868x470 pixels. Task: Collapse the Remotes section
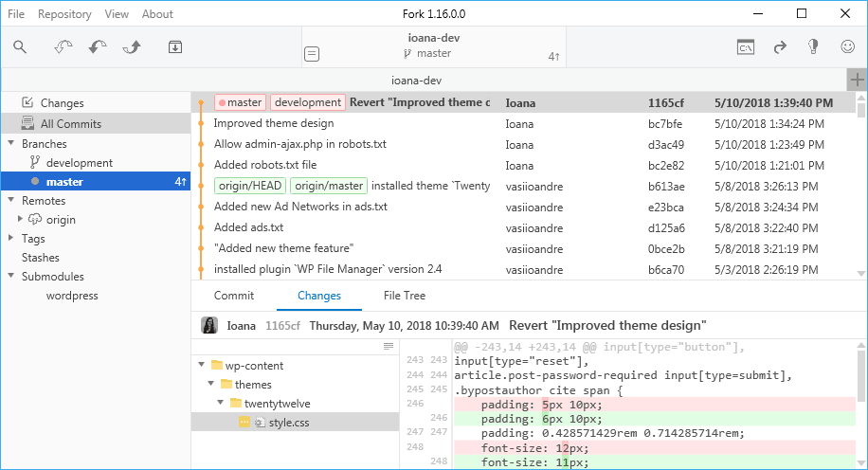(11, 200)
